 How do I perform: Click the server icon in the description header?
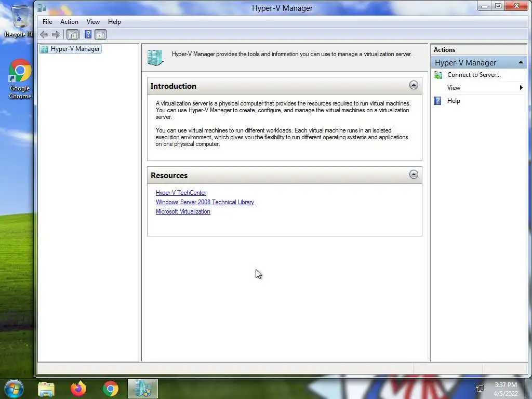155,58
